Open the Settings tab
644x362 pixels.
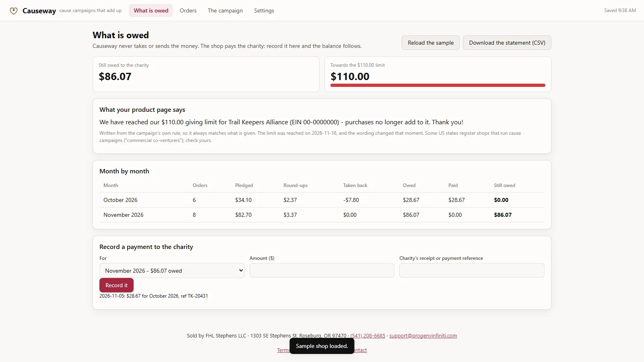tap(264, 10)
